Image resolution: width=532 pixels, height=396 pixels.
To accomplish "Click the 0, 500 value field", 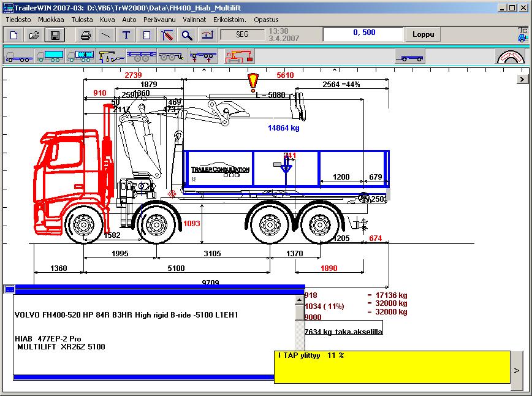I will [x=363, y=34].
